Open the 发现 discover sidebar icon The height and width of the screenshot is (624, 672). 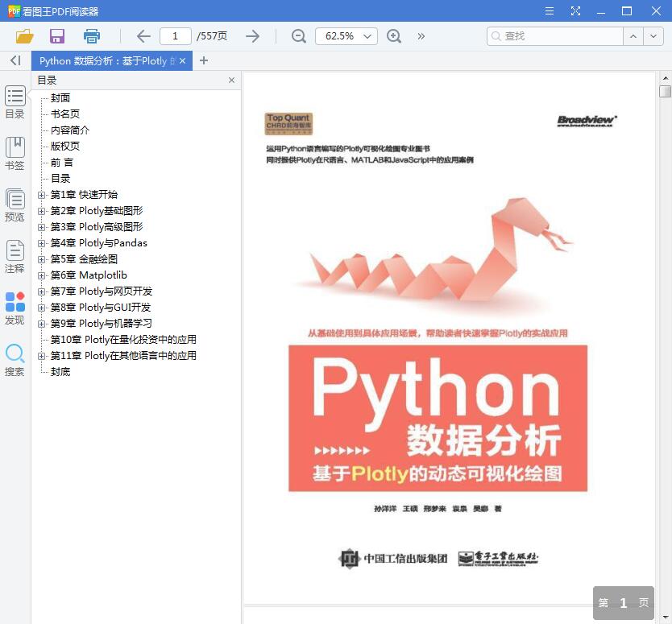click(x=15, y=308)
